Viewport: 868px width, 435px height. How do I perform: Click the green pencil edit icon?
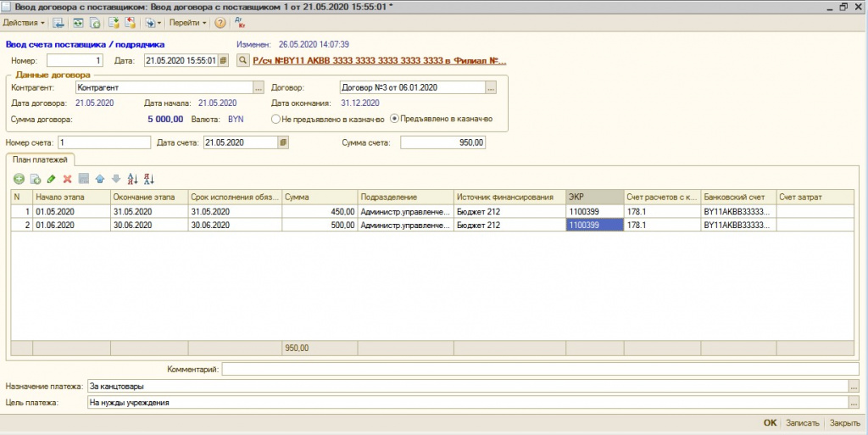point(51,179)
